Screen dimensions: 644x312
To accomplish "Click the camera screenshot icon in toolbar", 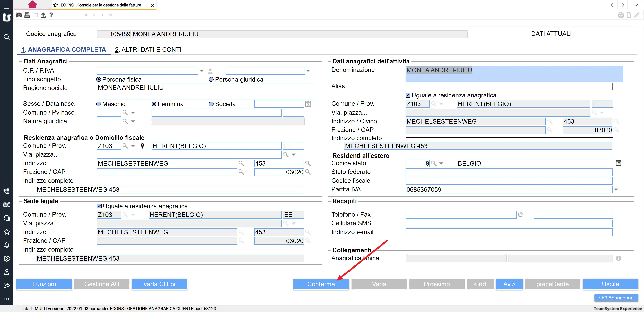I will tap(19, 15).
